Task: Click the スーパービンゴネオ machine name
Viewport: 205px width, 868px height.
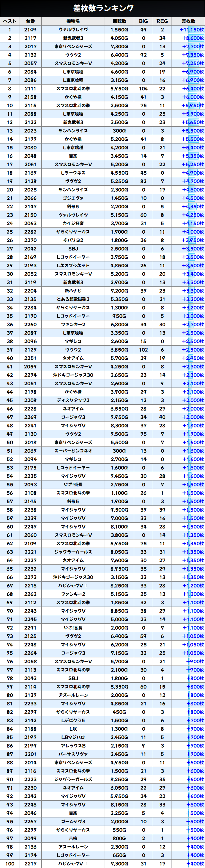Action: tap(73, 451)
